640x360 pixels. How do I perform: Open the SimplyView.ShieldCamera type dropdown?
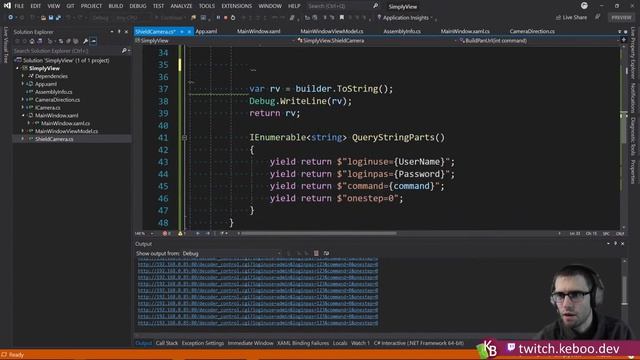click(376, 40)
